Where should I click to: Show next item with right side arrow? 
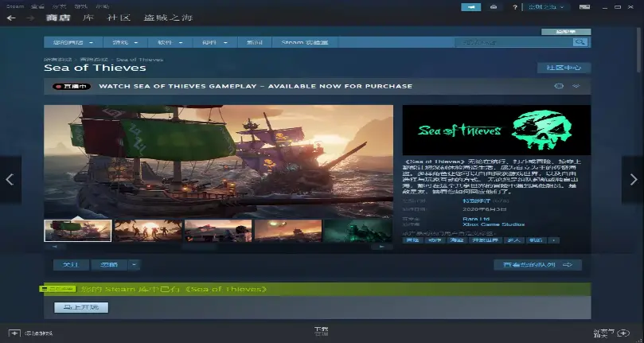coord(634,180)
